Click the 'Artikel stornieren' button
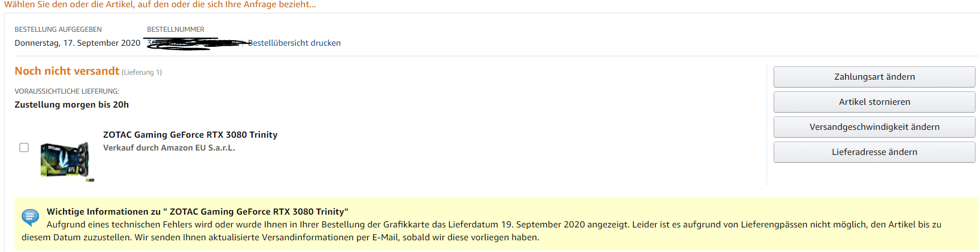 pyautogui.click(x=874, y=102)
